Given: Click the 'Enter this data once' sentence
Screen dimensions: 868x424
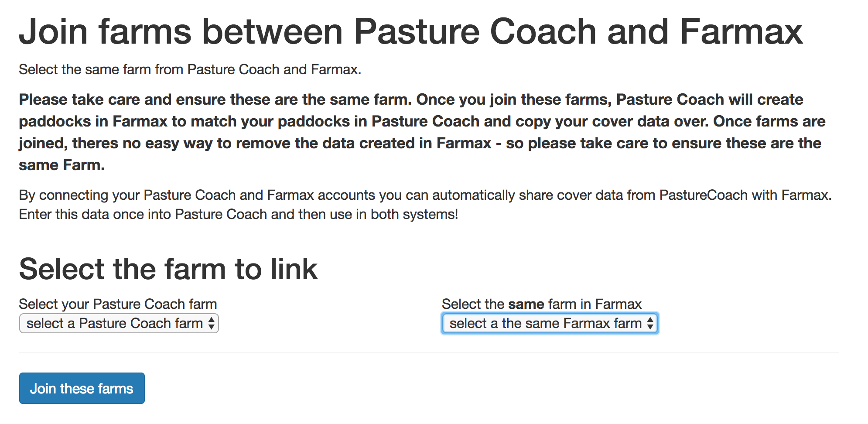Looking at the screenshot, I should 238,215.
